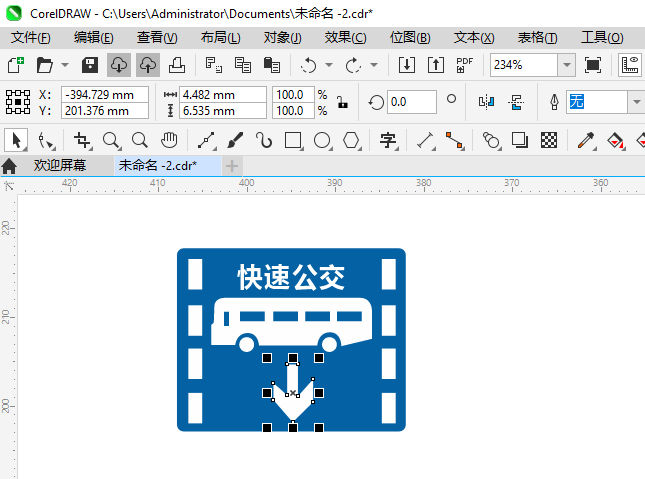Screen dimensions: 645x479
Task: Save the document with the floppy icon
Action: (x=90, y=65)
